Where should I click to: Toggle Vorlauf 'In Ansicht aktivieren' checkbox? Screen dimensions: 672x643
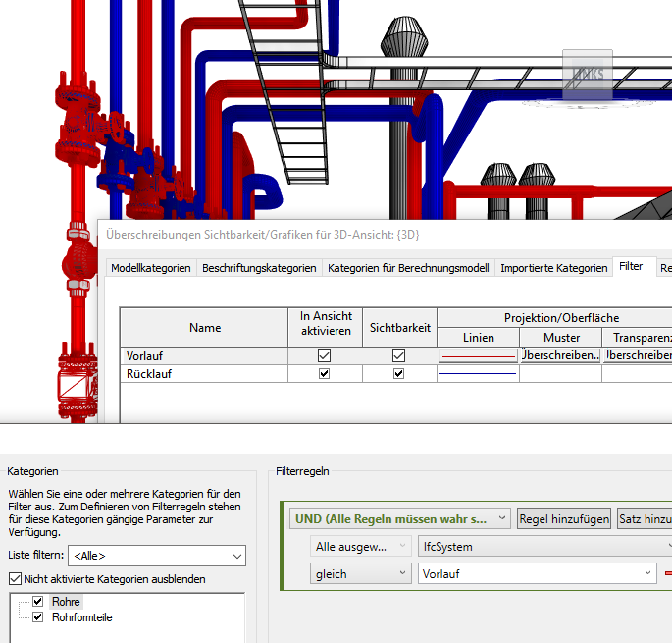pyautogui.click(x=325, y=356)
